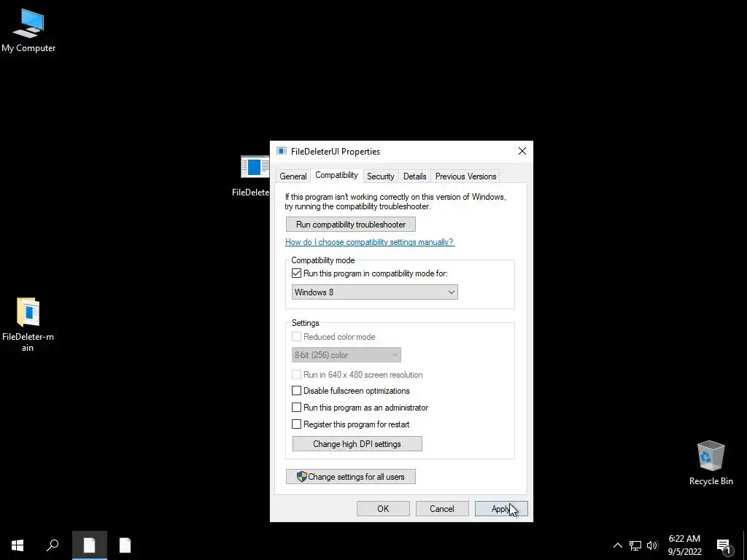Enable Disable fullscreen optimizations checkbox
This screenshot has height=560, width=747.
tap(296, 391)
